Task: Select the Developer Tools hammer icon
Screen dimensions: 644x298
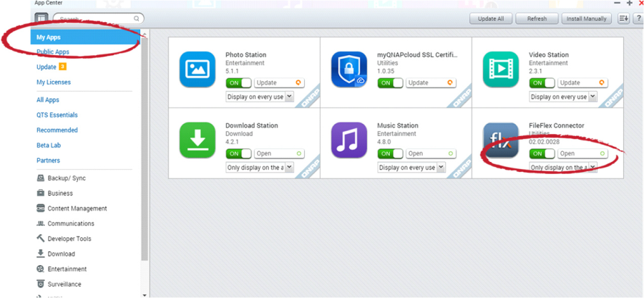Action: tap(41, 239)
